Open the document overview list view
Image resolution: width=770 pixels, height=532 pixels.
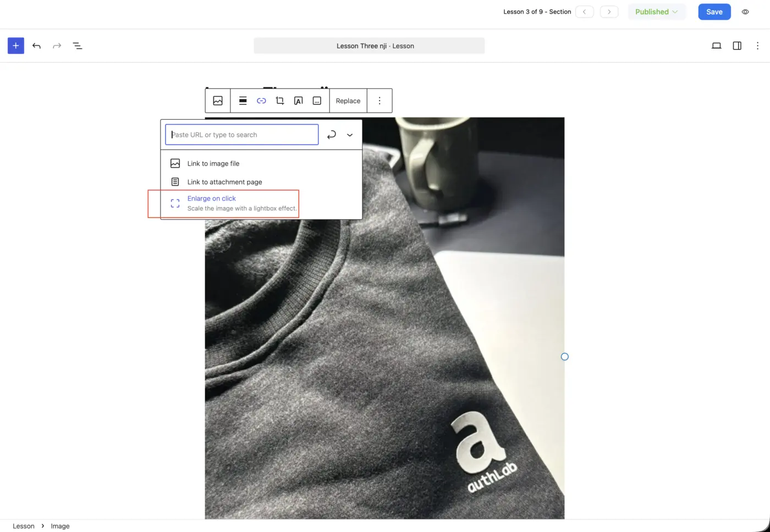[78, 46]
